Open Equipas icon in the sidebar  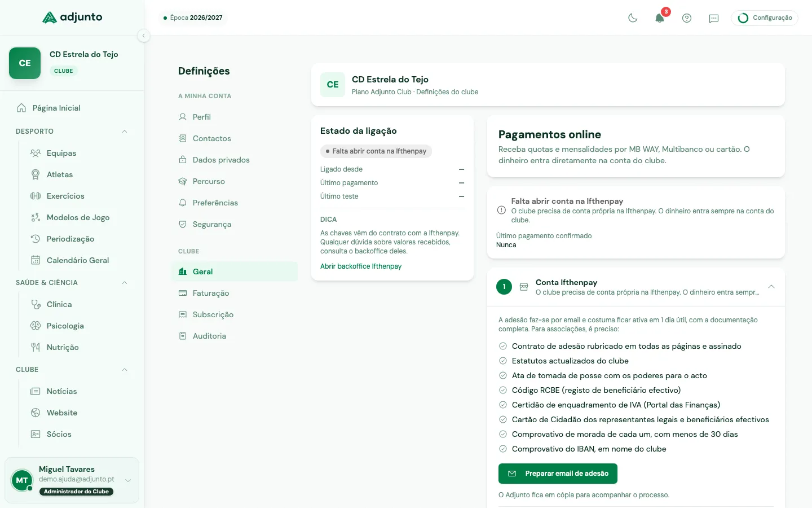click(x=36, y=153)
